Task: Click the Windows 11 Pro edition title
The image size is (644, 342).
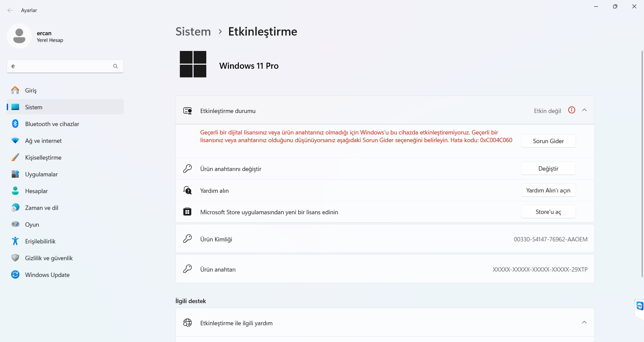Action: 249,66
